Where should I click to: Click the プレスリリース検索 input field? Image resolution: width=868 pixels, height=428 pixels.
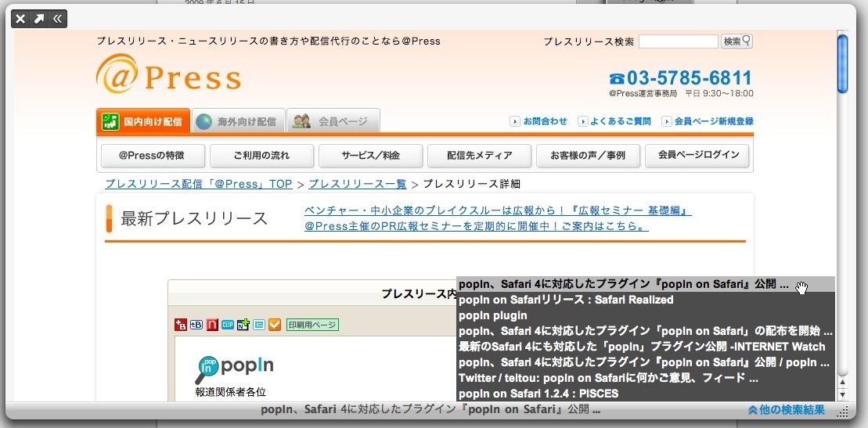[678, 41]
